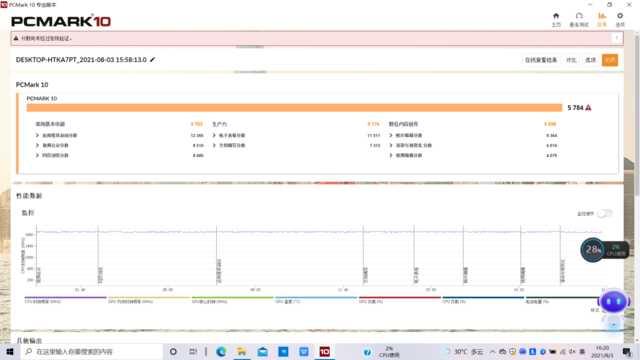Open the Microsoft Edge icon in taskbar
Image resolution: width=640 pixels, height=360 pixels.
pyautogui.click(x=221, y=351)
